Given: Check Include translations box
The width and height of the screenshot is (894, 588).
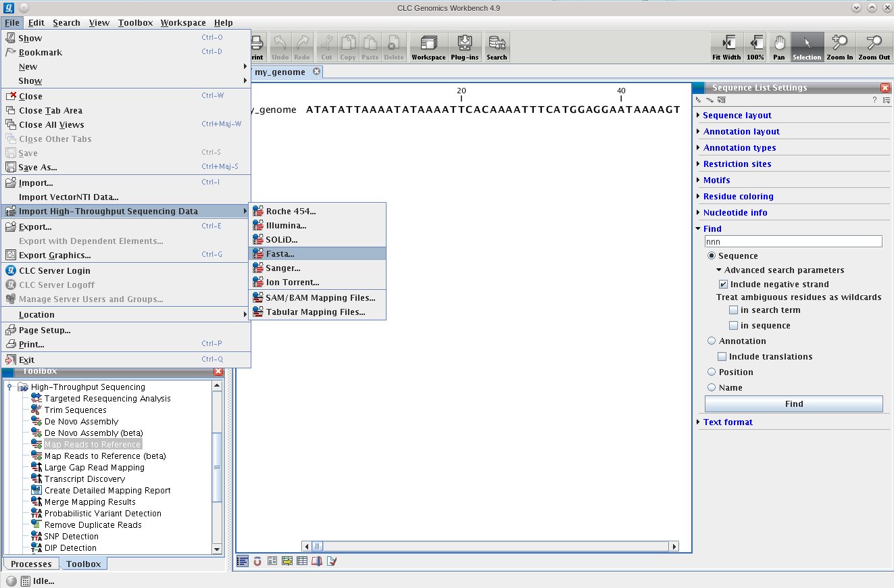Looking at the screenshot, I should 722,357.
